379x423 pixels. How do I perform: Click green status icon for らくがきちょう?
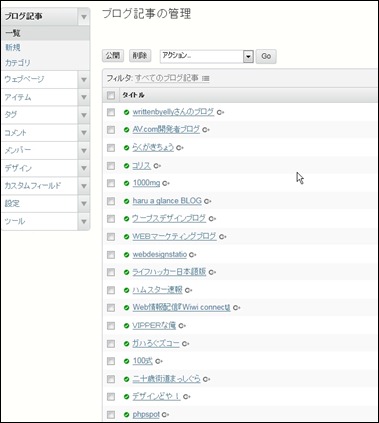pos(126,148)
